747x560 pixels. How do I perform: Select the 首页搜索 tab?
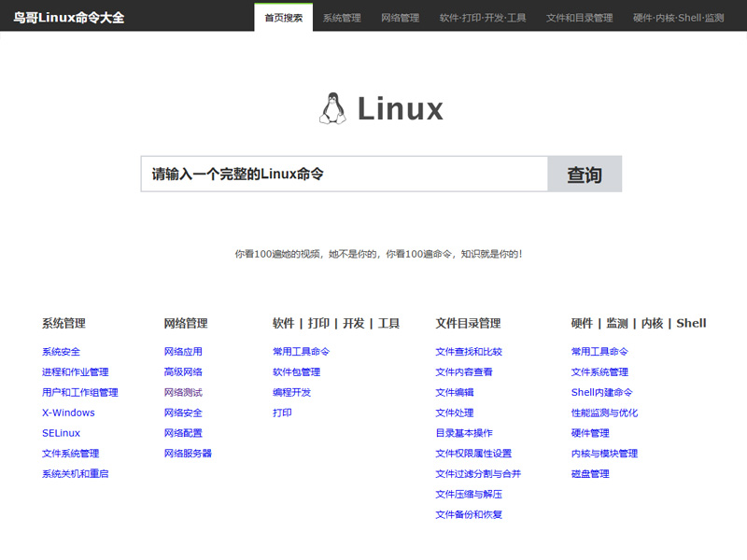click(x=284, y=18)
